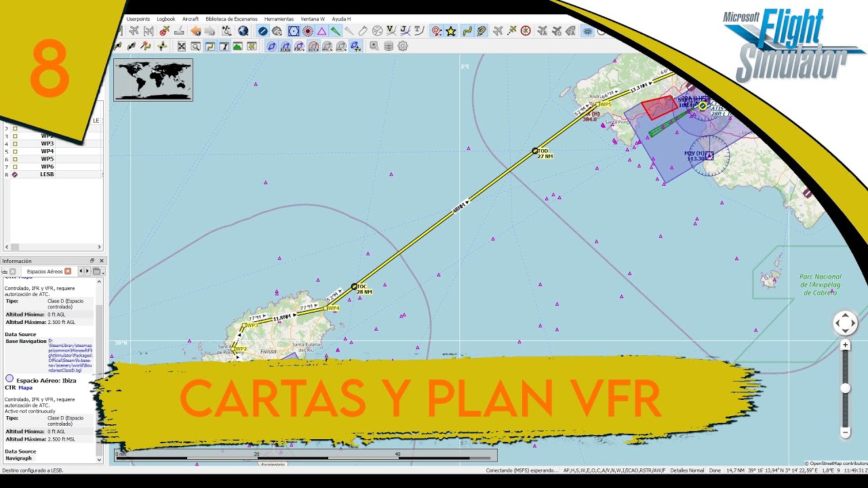Select the LESB row in flight plan table
This screenshot has width=868, height=488.
53,174
